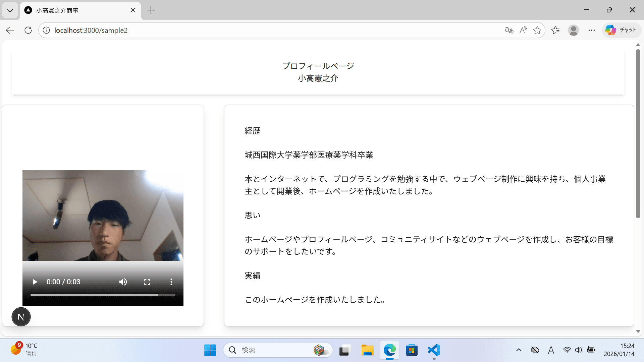Reload the current page
This screenshot has width=644, height=362.
28,30
